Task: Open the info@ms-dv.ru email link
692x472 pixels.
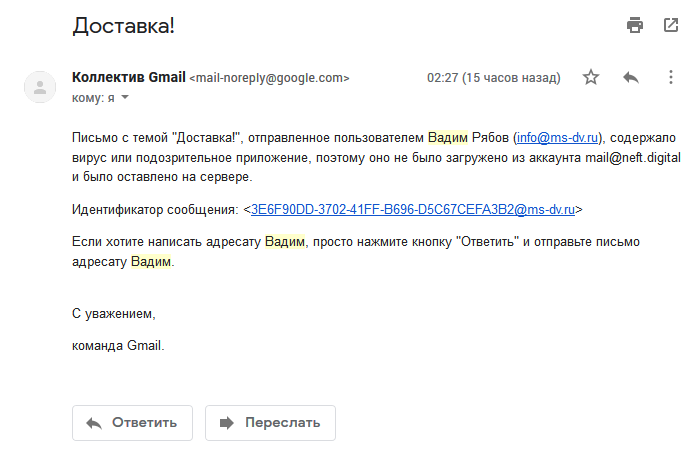Action: click(557, 137)
